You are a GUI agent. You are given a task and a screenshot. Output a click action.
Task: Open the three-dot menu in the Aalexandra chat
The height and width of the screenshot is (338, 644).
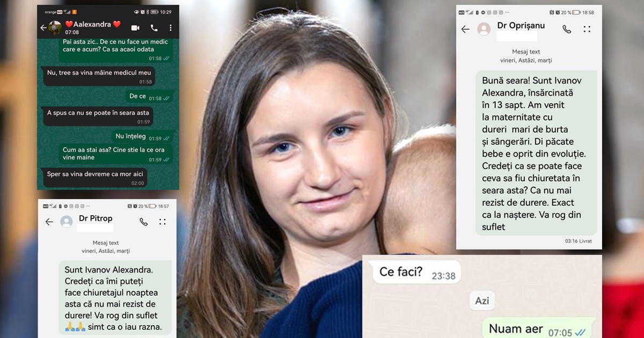tap(171, 28)
